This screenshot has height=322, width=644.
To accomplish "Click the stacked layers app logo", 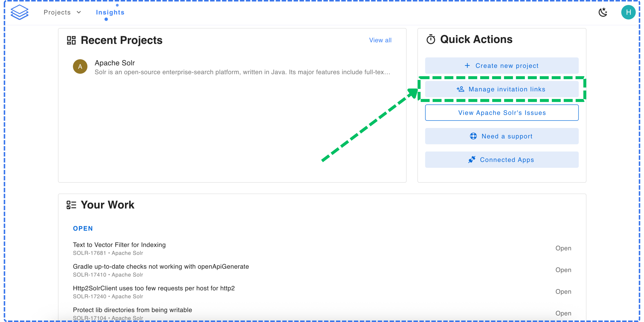I will pyautogui.click(x=19, y=12).
